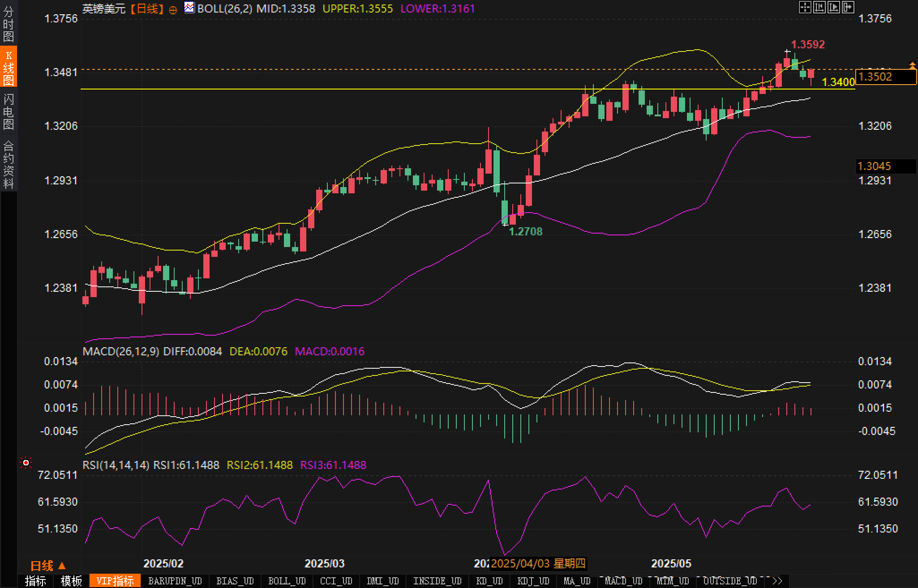Click the 1.3045 price tag on axis
This screenshot has width=918, height=588.
(885, 166)
